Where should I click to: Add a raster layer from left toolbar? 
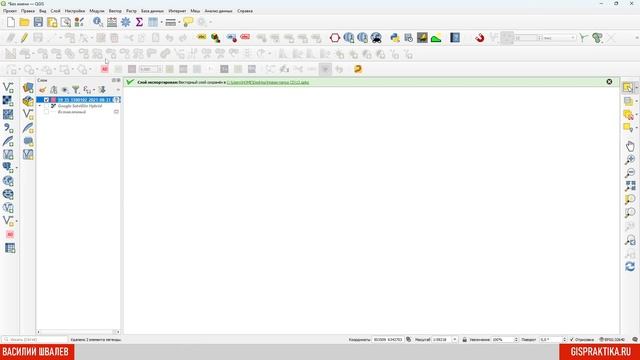click(8, 101)
